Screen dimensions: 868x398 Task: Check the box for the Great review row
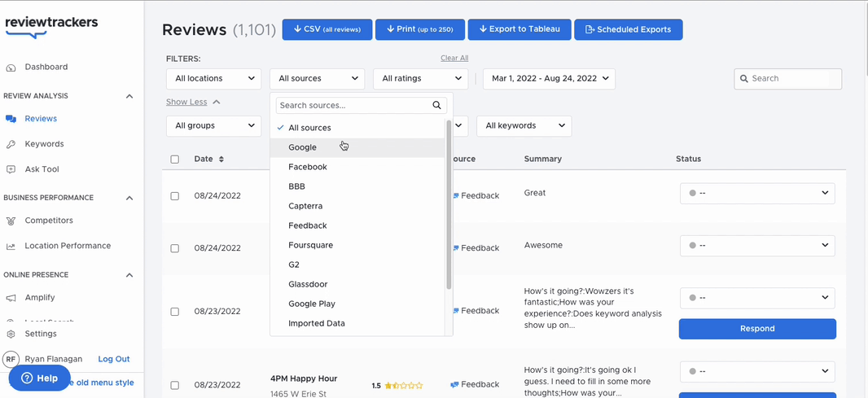click(x=175, y=196)
